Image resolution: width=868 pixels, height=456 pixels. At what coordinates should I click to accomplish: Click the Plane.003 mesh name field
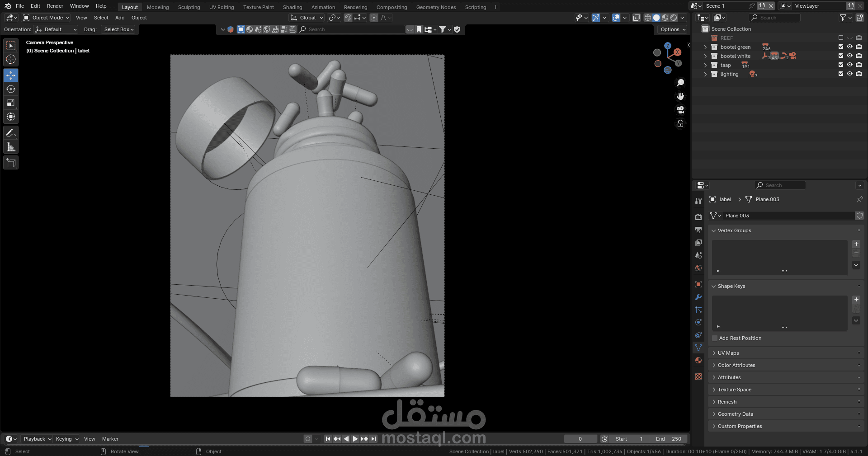click(x=788, y=216)
